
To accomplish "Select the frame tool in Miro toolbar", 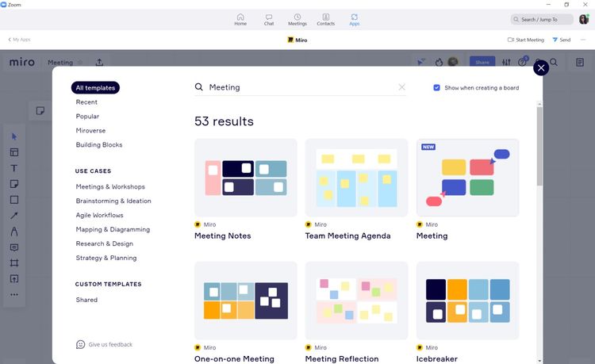I will click(x=14, y=262).
